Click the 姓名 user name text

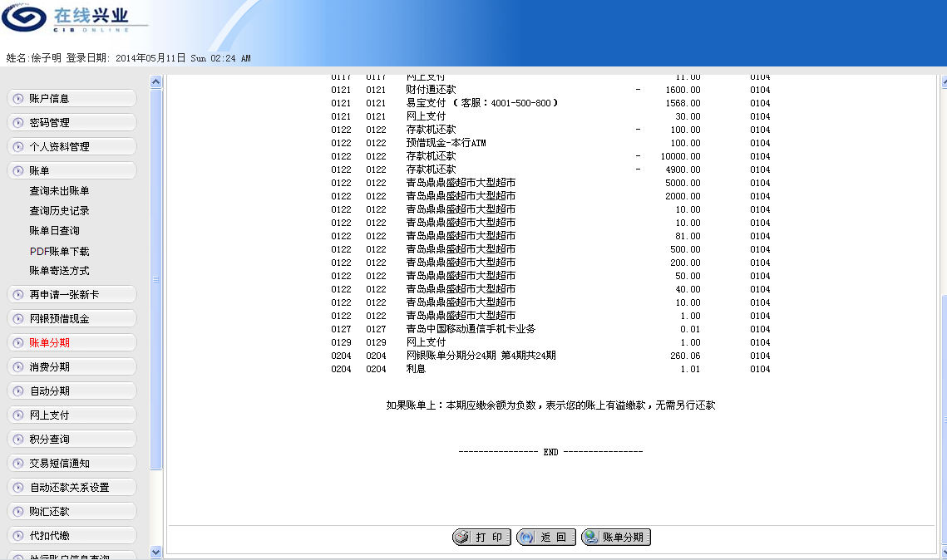pyautogui.click(x=34, y=58)
